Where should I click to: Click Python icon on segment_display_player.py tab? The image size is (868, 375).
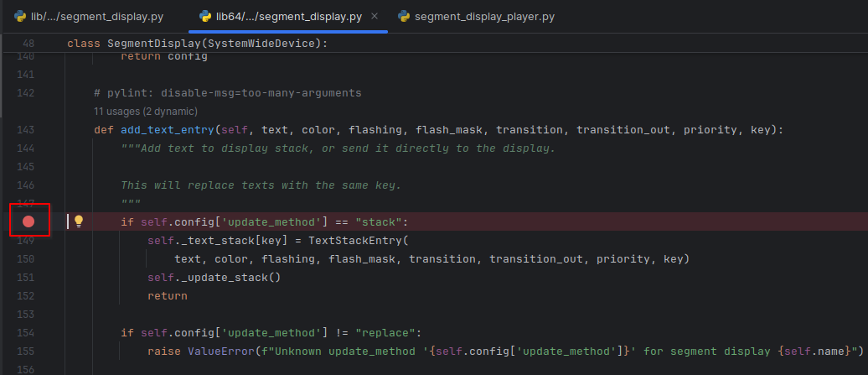pos(404,17)
